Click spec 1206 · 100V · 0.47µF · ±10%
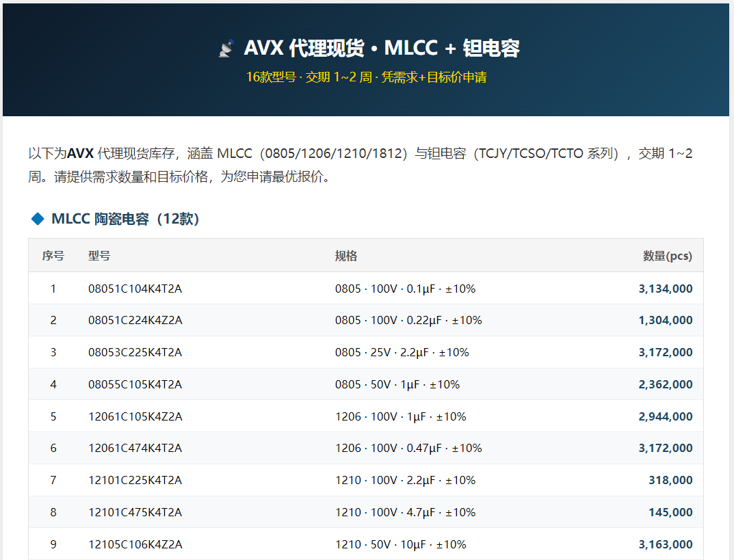The height and width of the screenshot is (560, 734). point(408,448)
